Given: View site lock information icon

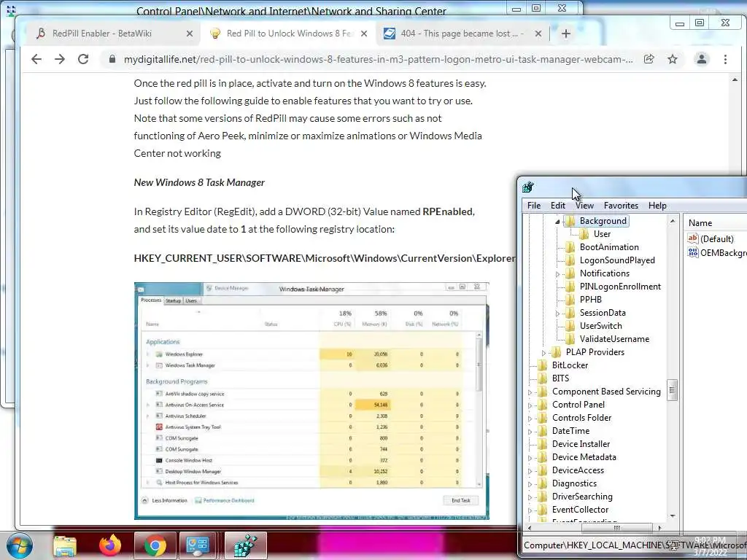Looking at the screenshot, I should (x=112, y=59).
